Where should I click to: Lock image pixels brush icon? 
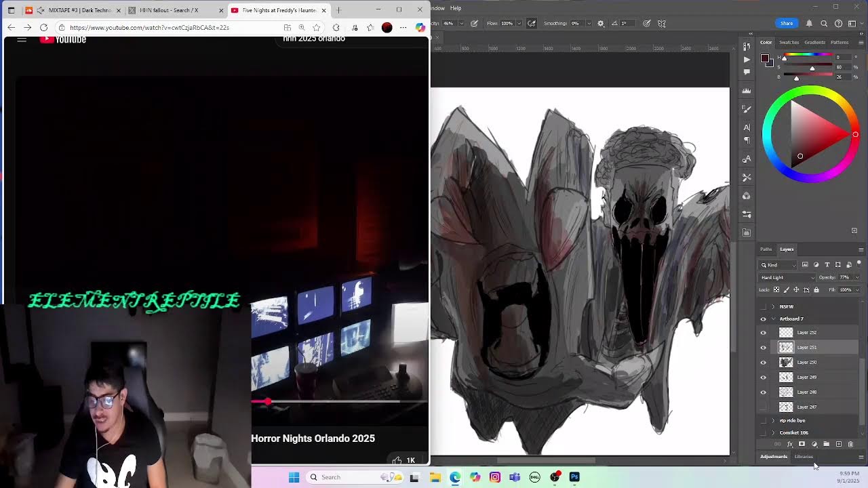tap(787, 290)
